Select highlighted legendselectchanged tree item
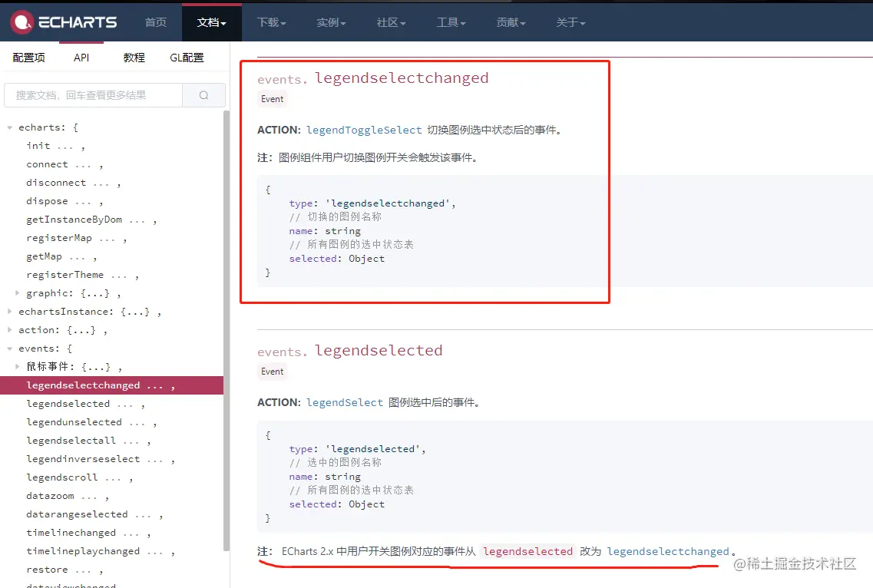Image resolution: width=873 pixels, height=588 pixels. click(x=111, y=385)
